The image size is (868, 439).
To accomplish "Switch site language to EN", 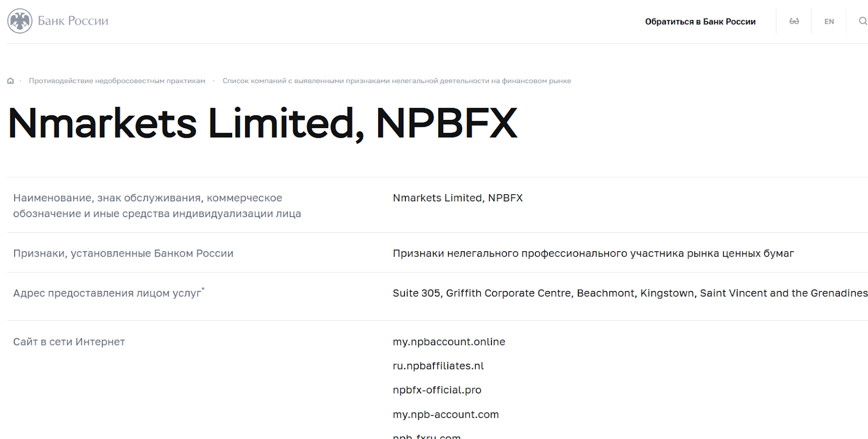I will (x=829, y=22).
